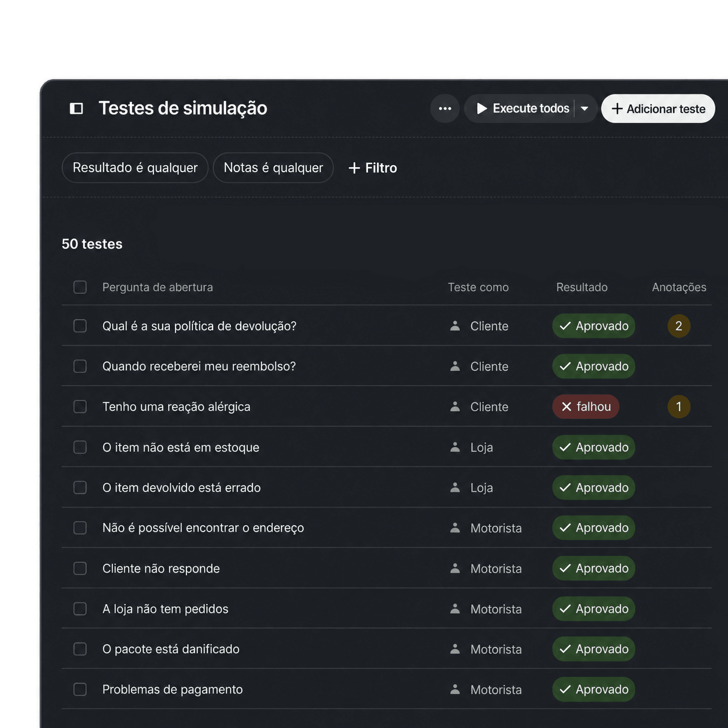Click Aprovado badge on Quando receberei row

(593, 366)
